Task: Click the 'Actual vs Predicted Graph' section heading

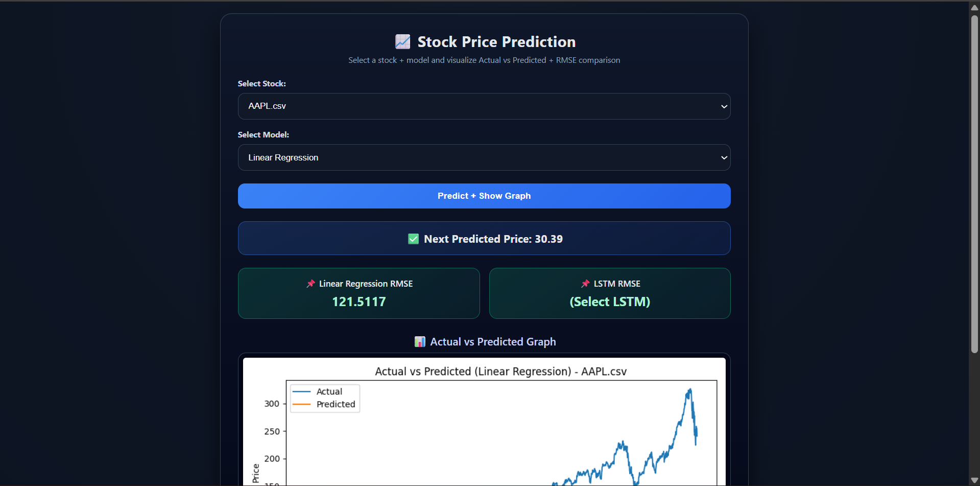Action: coord(493,342)
